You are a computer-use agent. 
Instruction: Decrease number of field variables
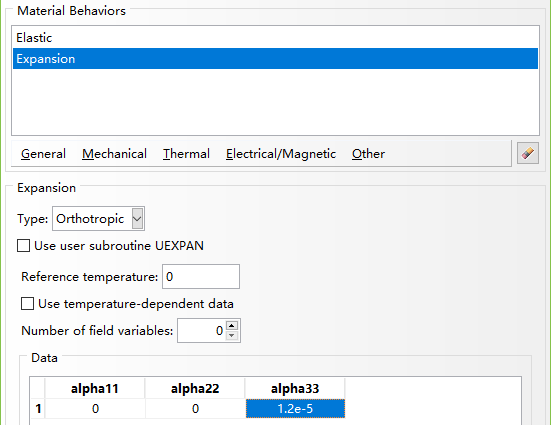click(232, 335)
